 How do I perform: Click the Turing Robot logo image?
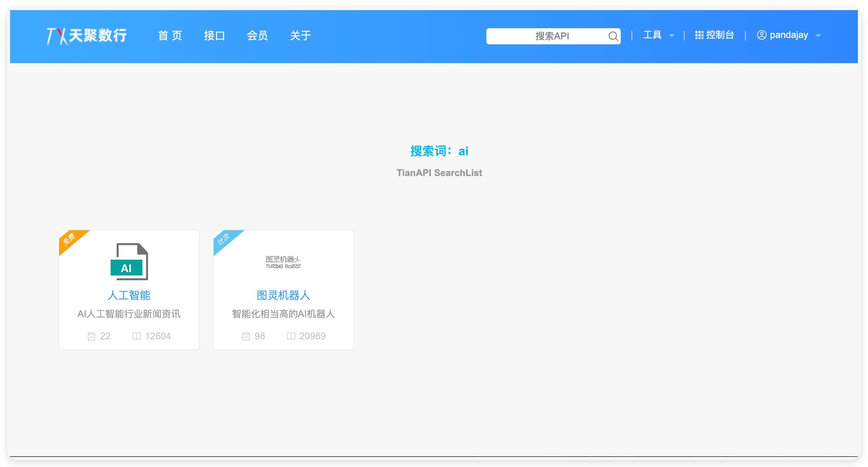pyautogui.click(x=283, y=262)
